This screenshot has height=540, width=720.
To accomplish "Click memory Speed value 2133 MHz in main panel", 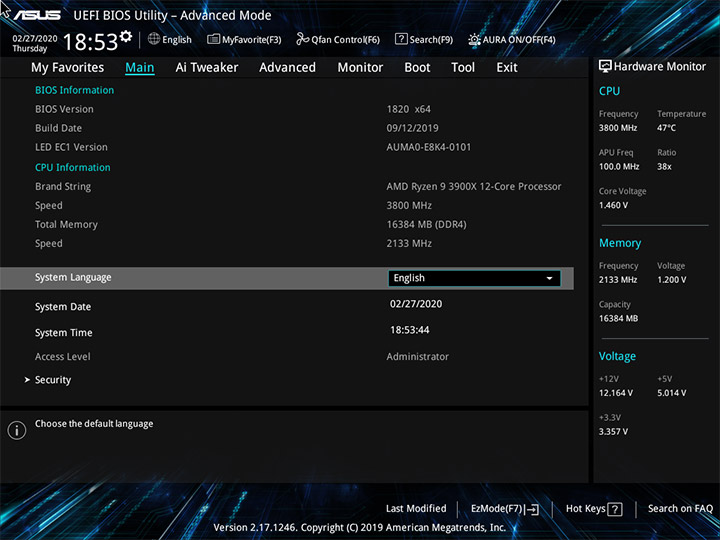I will click(x=409, y=244).
